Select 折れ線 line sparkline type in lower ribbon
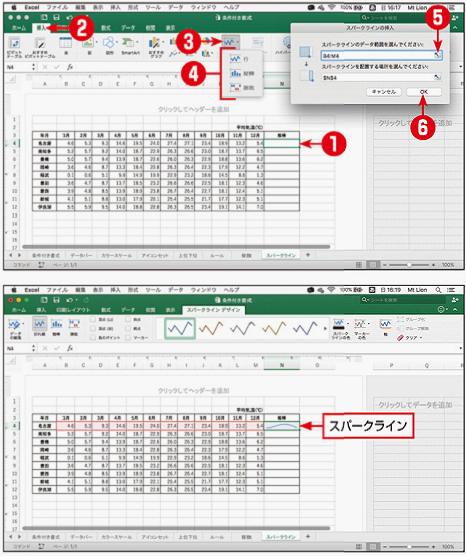Viewport: 466px width, 556px height. click(40, 323)
